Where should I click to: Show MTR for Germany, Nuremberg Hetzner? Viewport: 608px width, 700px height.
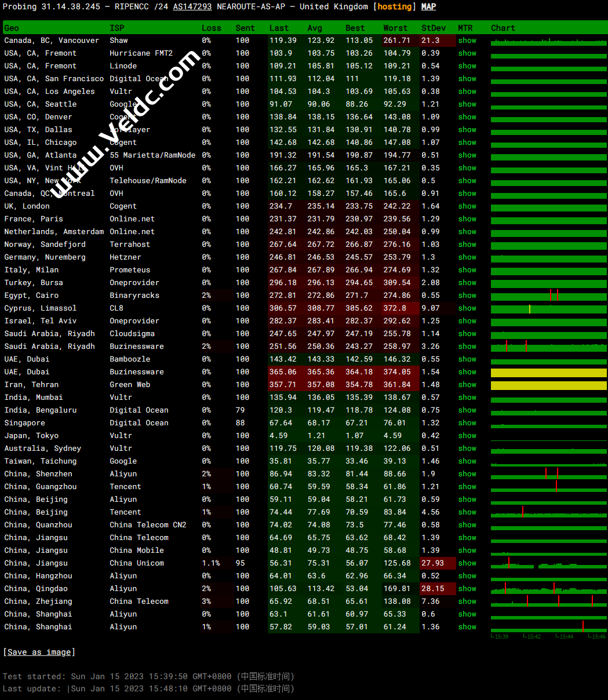(x=467, y=257)
